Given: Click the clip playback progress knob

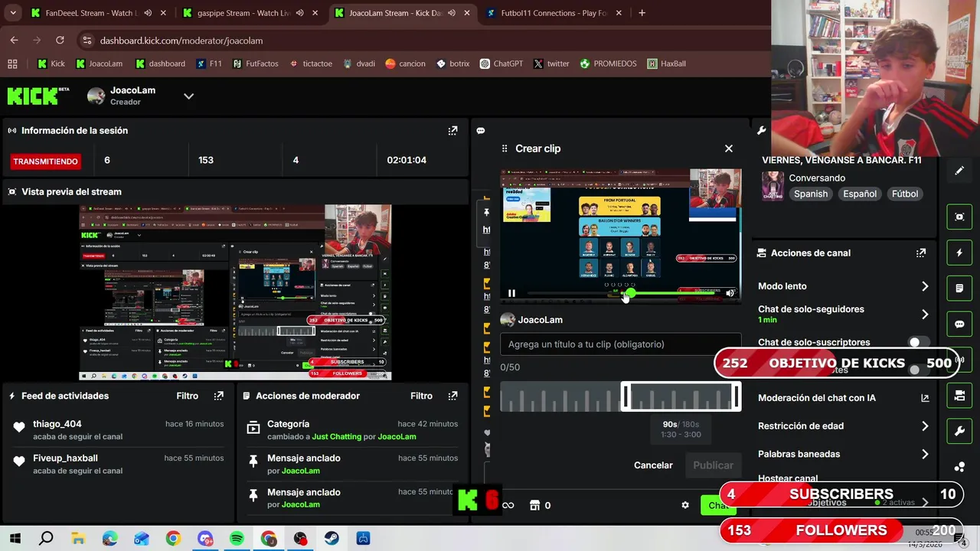Looking at the screenshot, I should coord(629,293).
